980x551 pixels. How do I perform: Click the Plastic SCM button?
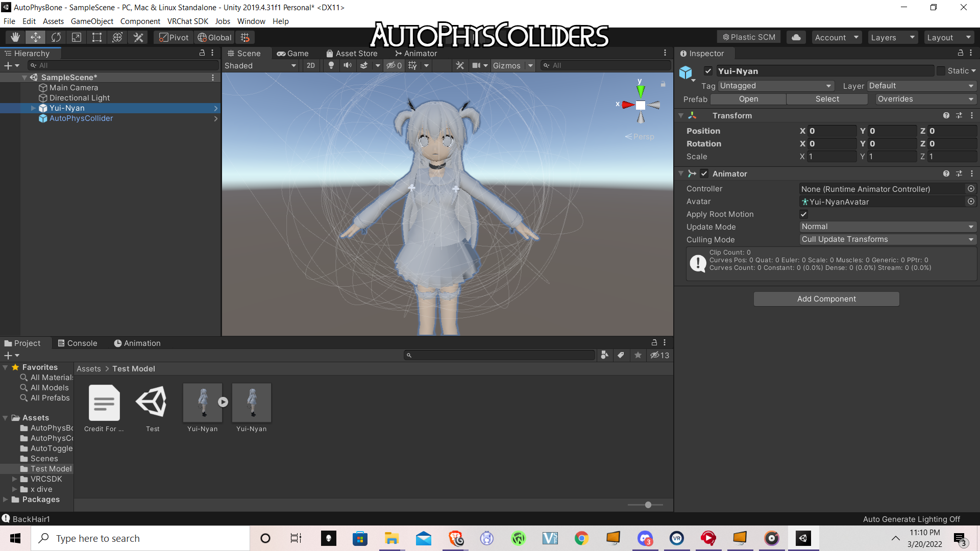(749, 37)
